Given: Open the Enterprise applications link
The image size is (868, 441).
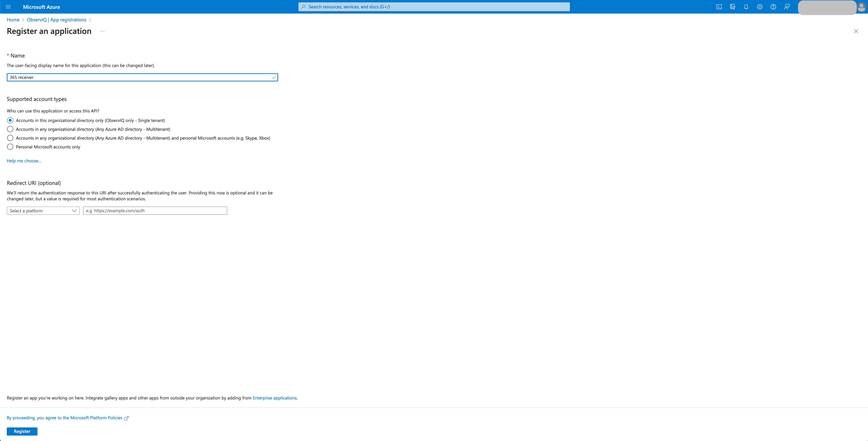Looking at the screenshot, I should tap(275, 398).
